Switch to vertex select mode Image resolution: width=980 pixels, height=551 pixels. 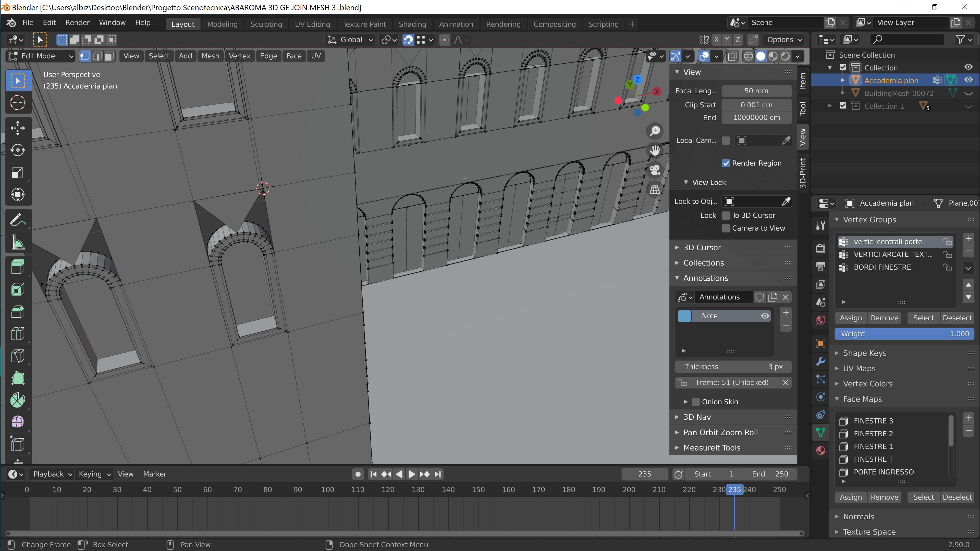[x=84, y=56]
